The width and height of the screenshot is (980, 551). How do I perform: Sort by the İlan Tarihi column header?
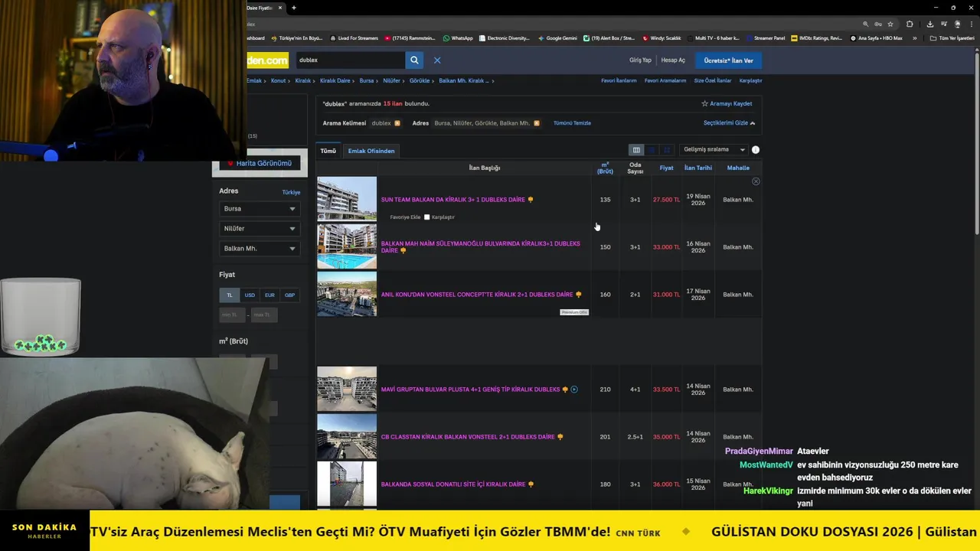pos(698,168)
